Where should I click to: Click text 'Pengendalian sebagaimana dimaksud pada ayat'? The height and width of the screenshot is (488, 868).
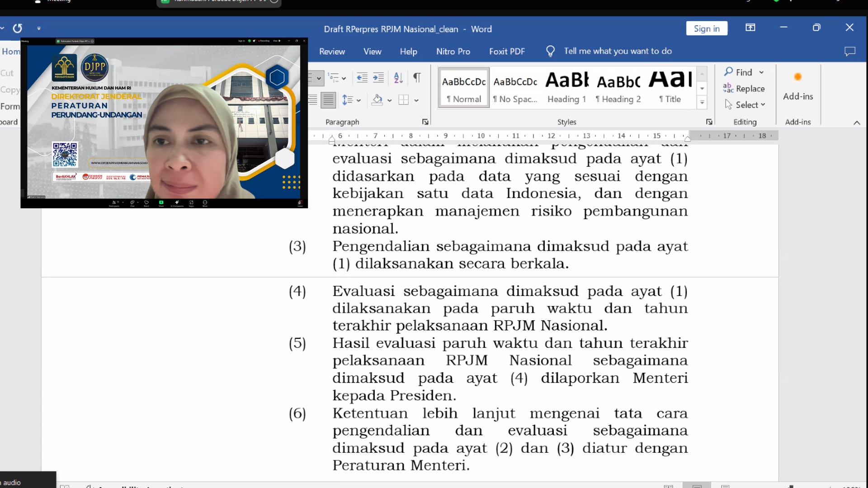coord(510,247)
